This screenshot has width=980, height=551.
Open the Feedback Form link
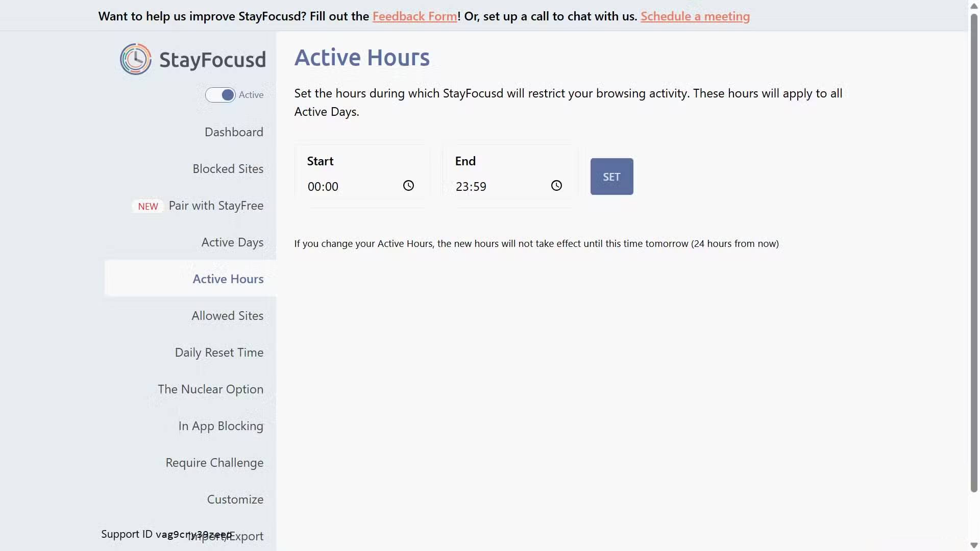click(414, 16)
